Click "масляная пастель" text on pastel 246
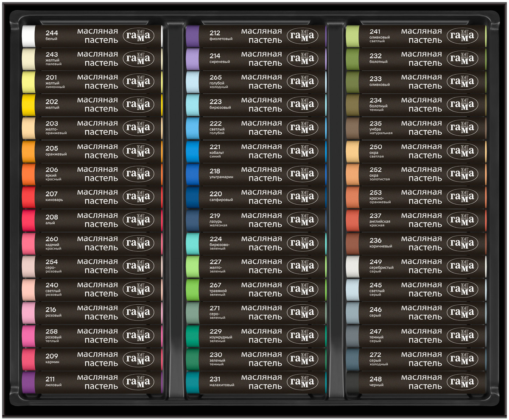The width and height of the screenshot is (509, 420). click(422, 312)
